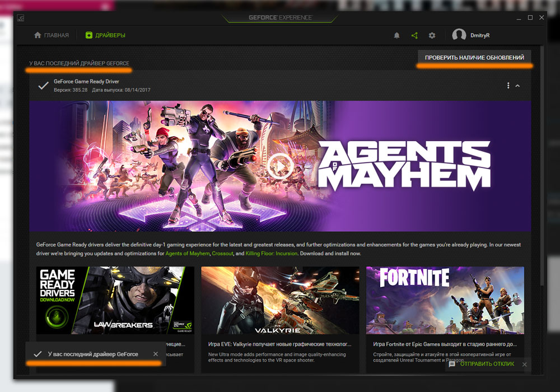Click the GeForce Game Ready Driver title
Screen dimensions: 560x392
click(86, 81)
